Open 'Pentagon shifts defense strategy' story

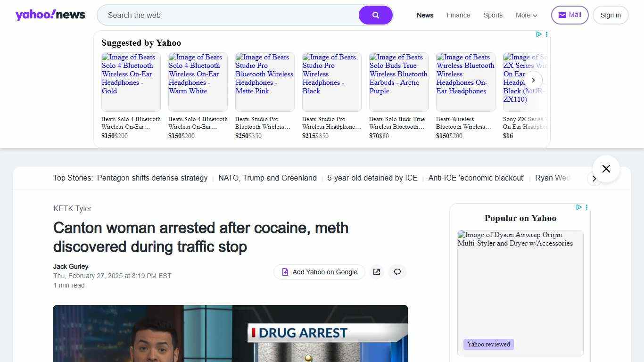(x=152, y=178)
